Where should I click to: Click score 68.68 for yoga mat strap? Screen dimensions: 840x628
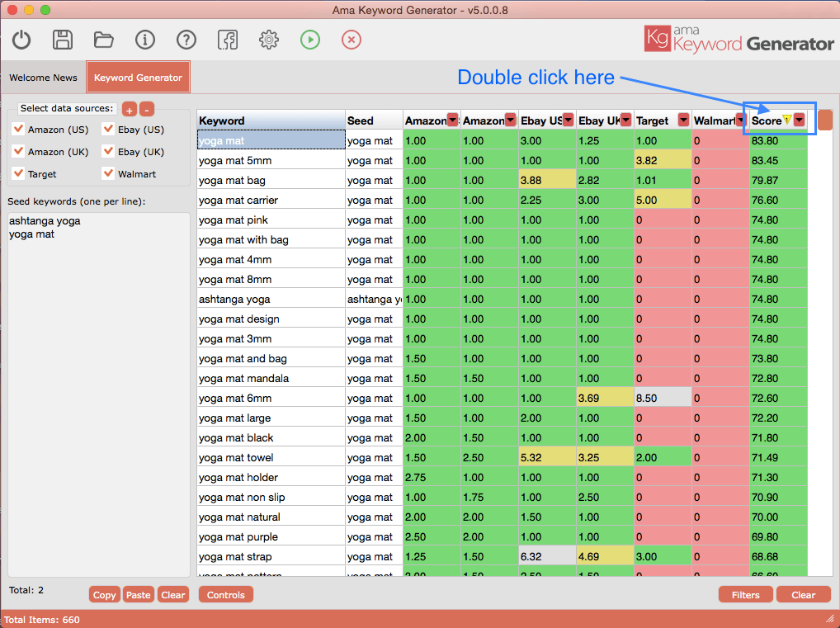778,557
